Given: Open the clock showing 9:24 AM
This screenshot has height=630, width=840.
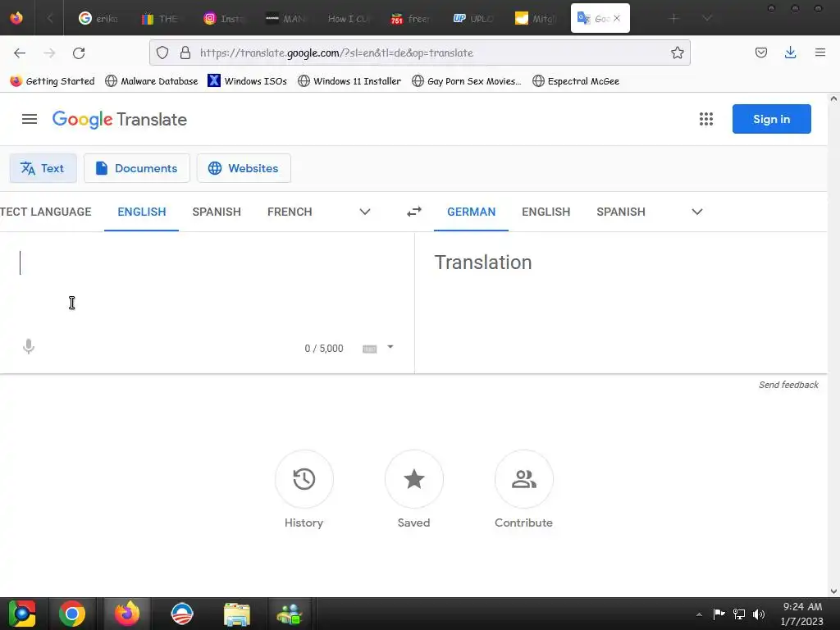Looking at the screenshot, I should pyautogui.click(x=802, y=614).
